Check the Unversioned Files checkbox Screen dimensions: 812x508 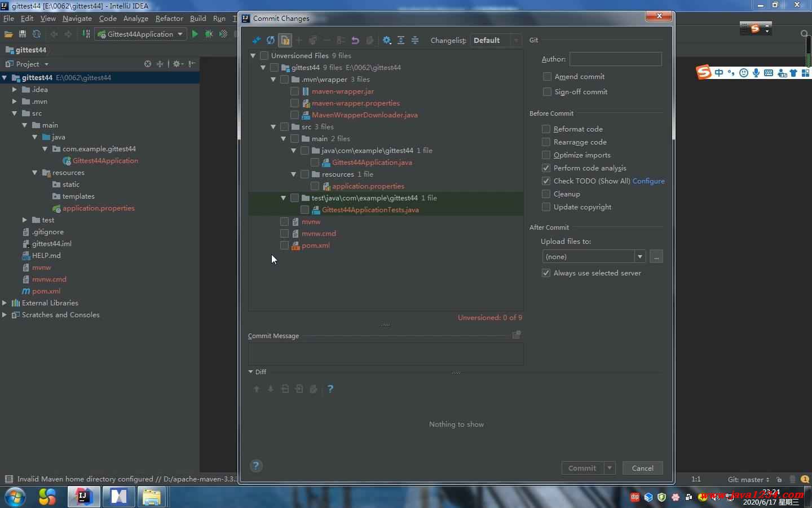pos(264,55)
